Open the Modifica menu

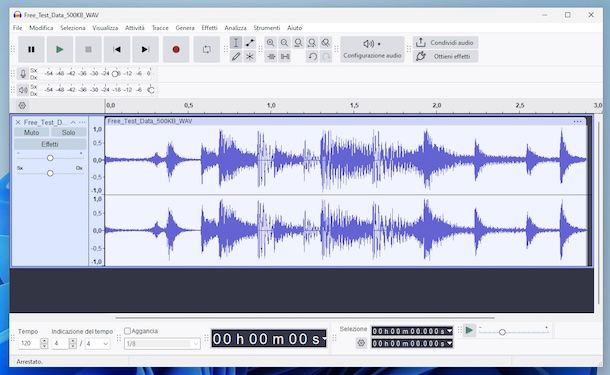pyautogui.click(x=41, y=28)
